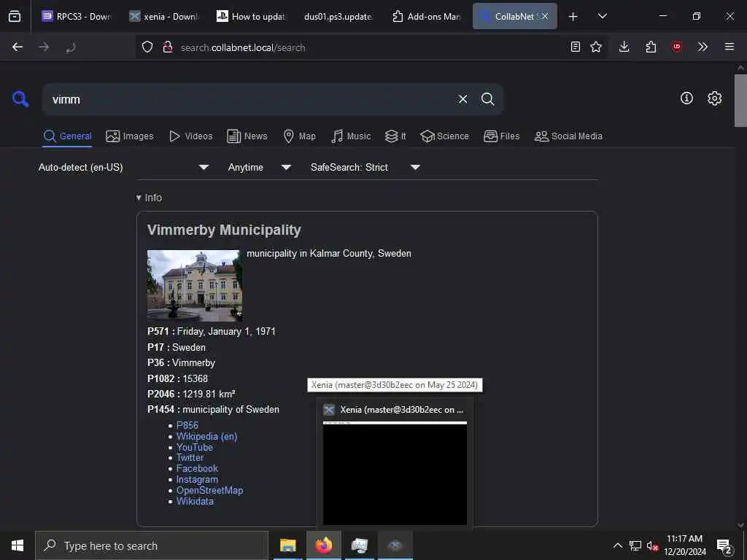This screenshot has width=747, height=560.
Task: Select the It category
Action: (x=395, y=136)
